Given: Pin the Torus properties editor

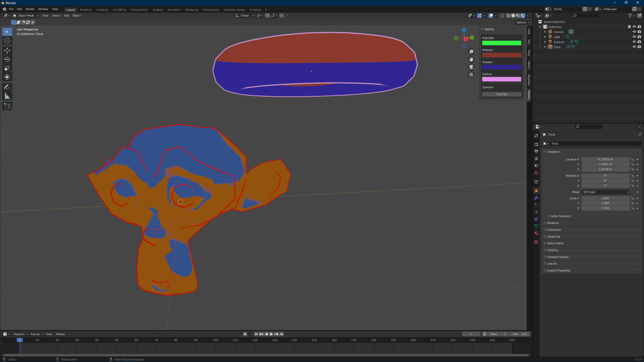Looking at the screenshot, I should click(639, 134).
